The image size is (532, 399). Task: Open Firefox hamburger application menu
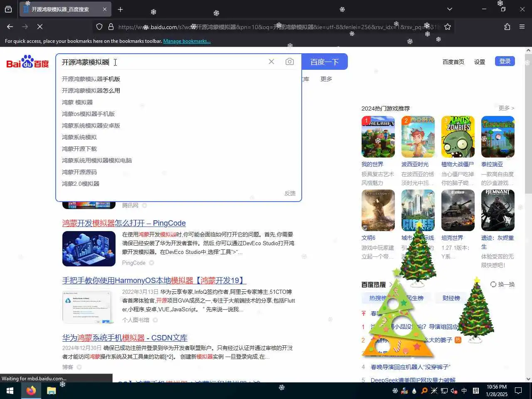tap(522, 27)
